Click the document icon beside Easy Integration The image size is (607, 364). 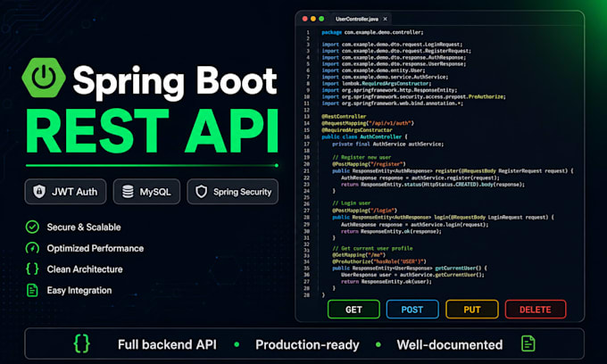(32, 290)
